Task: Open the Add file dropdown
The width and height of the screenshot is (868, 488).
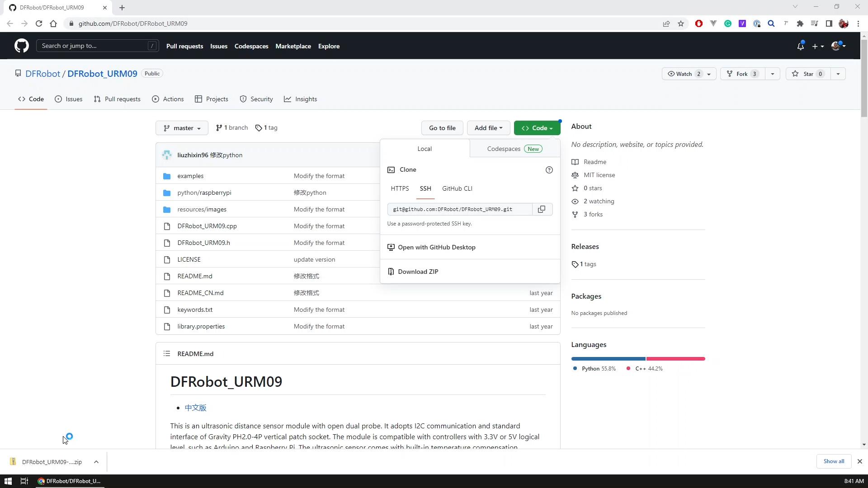Action: point(488,128)
